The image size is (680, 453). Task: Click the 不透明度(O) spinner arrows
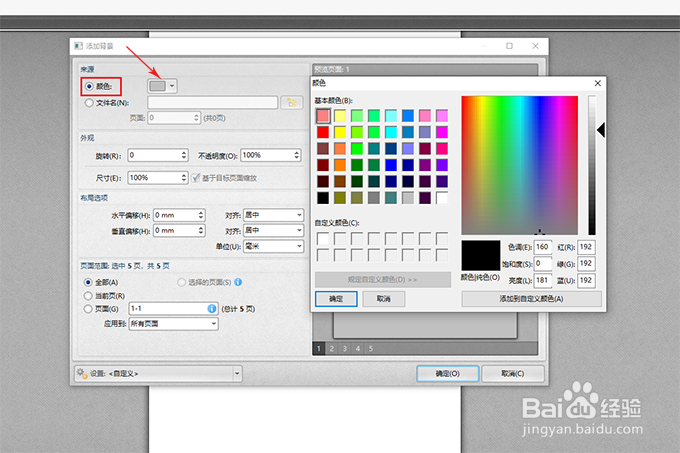[x=297, y=155]
